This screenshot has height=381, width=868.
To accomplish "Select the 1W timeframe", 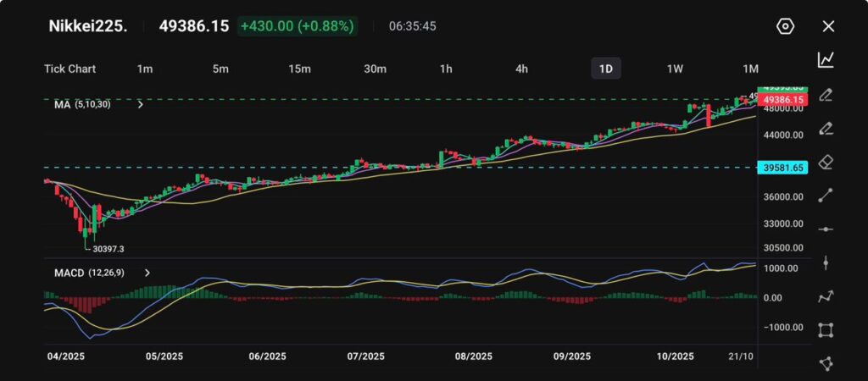I will click(675, 69).
